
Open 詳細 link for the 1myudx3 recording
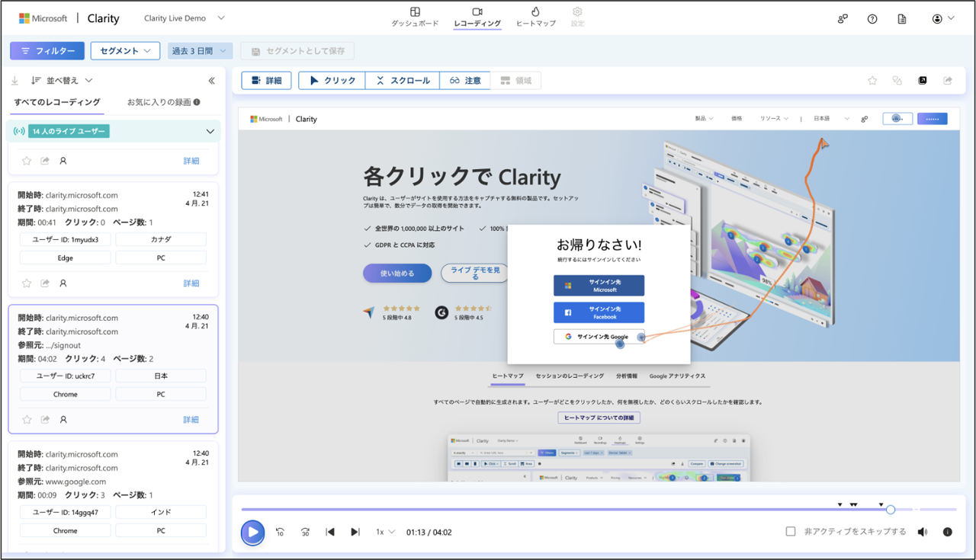(x=191, y=283)
